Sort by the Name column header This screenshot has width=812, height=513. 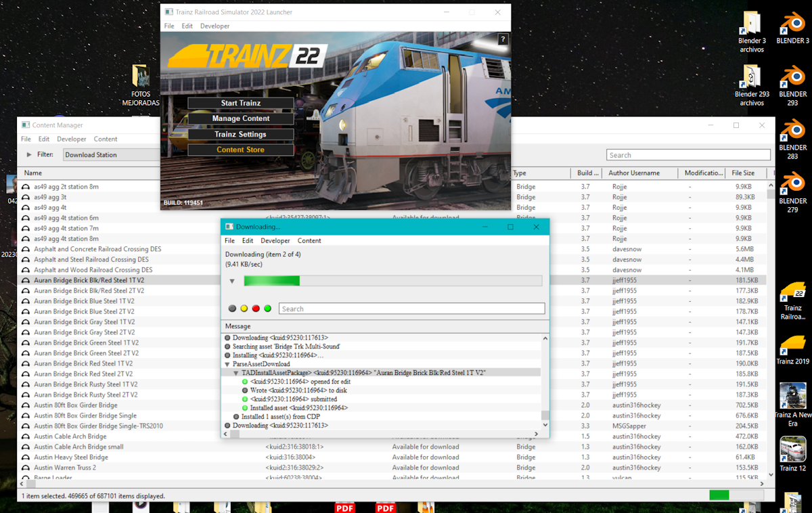(33, 173)
